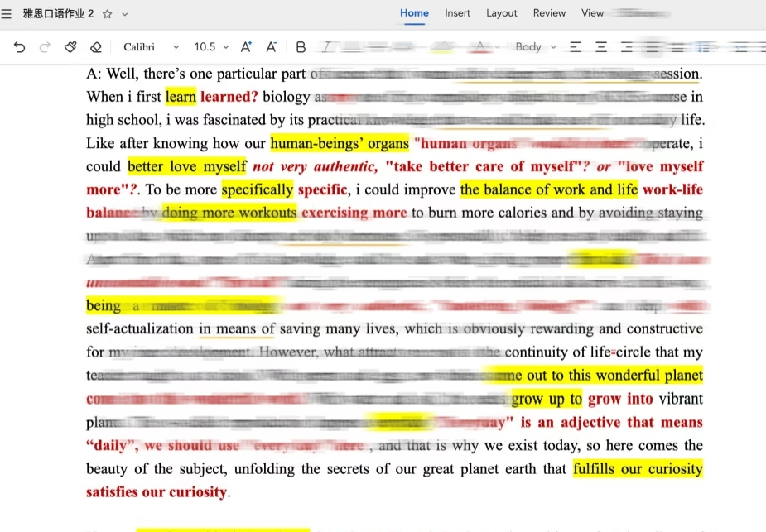Decrease font size with A- icon
The width and height of the screenshot is (766, 532).
[x=271, y=47]
